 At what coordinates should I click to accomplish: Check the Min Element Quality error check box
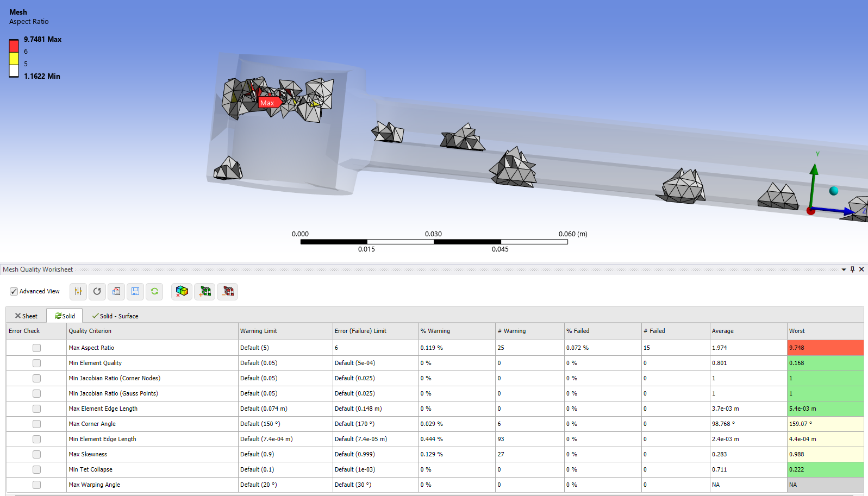pyautogui.click(x=36, y=363)
